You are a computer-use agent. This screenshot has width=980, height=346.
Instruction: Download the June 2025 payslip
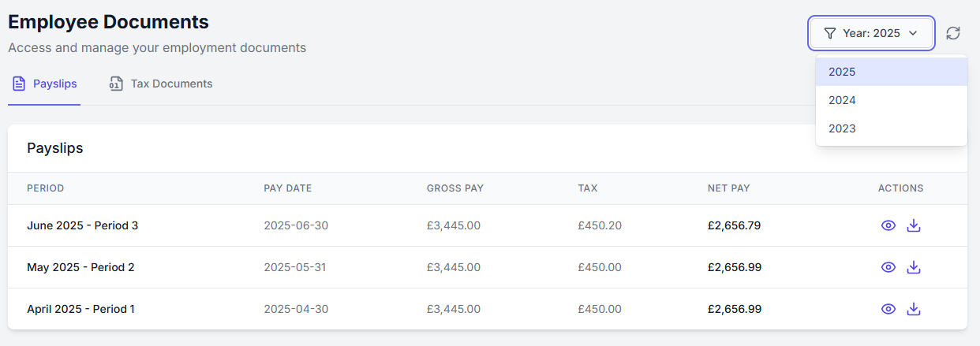[x=914, y=225]
